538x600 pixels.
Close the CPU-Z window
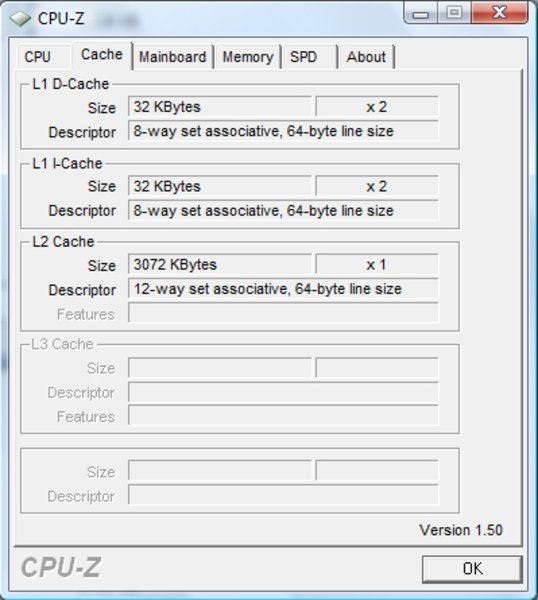pyautogui.click(x=500, y=13)
